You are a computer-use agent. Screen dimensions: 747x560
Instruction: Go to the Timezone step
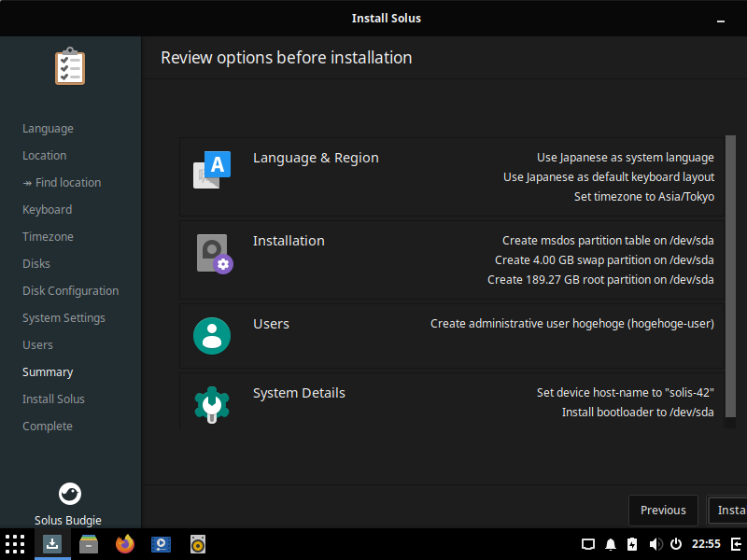(x=48, y=237)
